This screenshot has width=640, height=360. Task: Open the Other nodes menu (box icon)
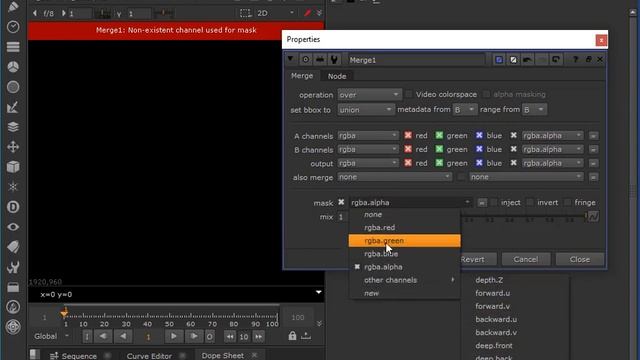(13, 287)
